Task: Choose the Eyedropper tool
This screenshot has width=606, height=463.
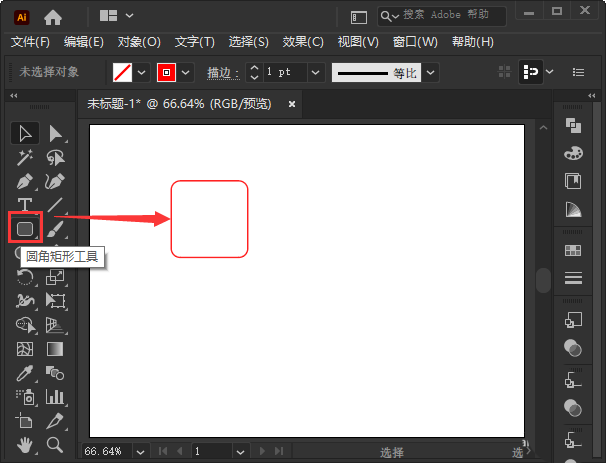Action: pos(25,373)
